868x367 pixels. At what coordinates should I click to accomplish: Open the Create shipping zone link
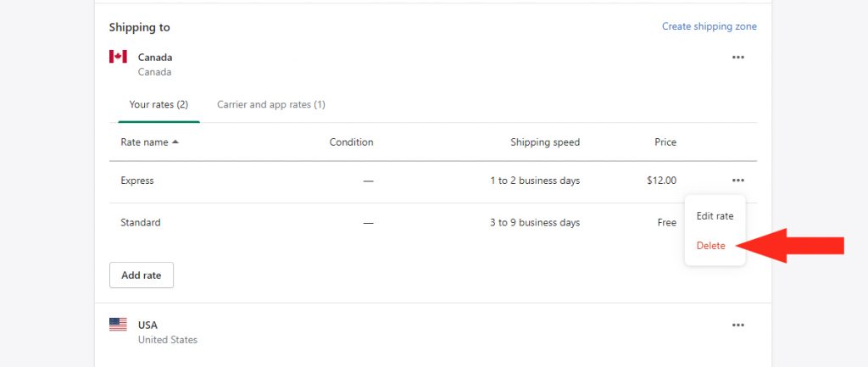pos(709,26)
